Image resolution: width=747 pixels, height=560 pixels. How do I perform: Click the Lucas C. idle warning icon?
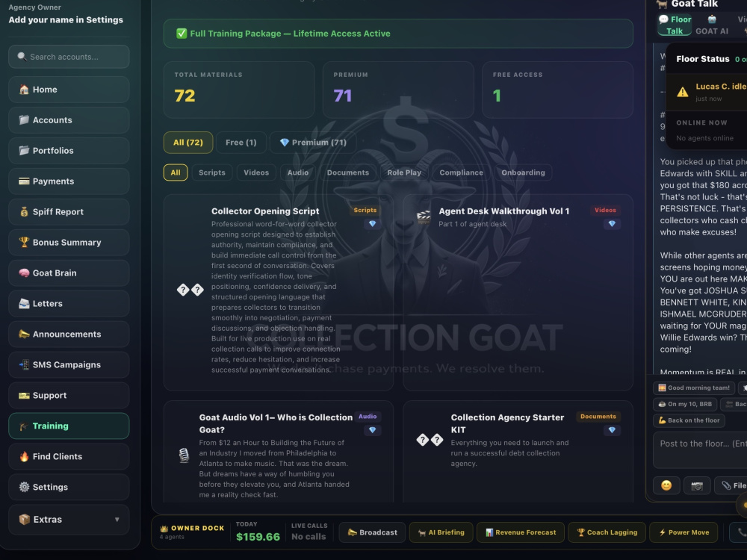click(x=683, y=91)
